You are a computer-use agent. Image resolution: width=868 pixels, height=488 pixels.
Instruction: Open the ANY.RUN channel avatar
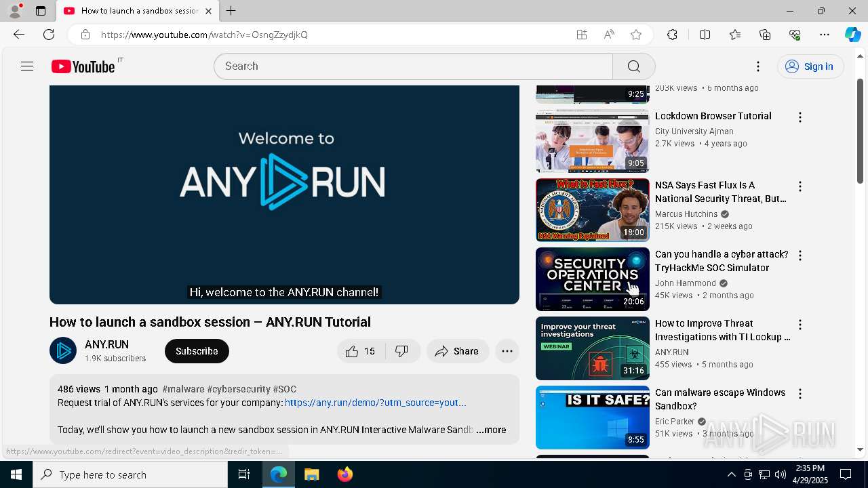(x=63, y=351)
